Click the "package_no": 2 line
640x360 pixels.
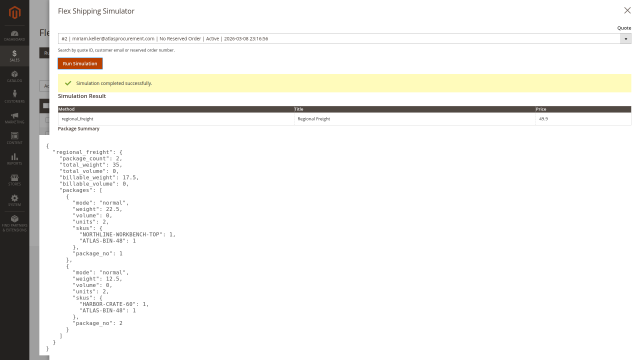[97, 323]
